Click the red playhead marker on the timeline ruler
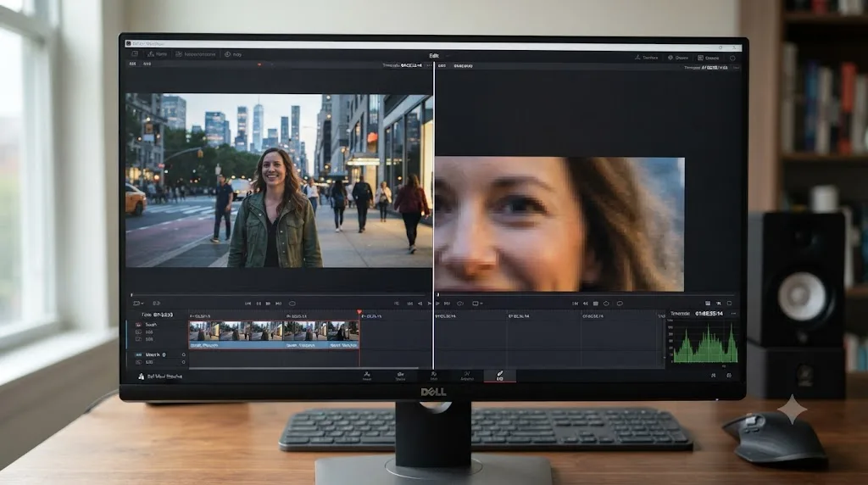 [x=359, y=314]
